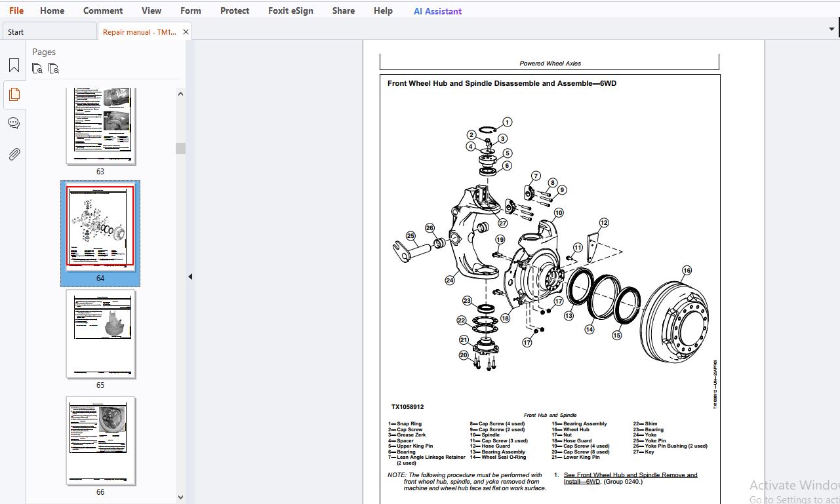Open the Share ribbon tab

(344, 10)
